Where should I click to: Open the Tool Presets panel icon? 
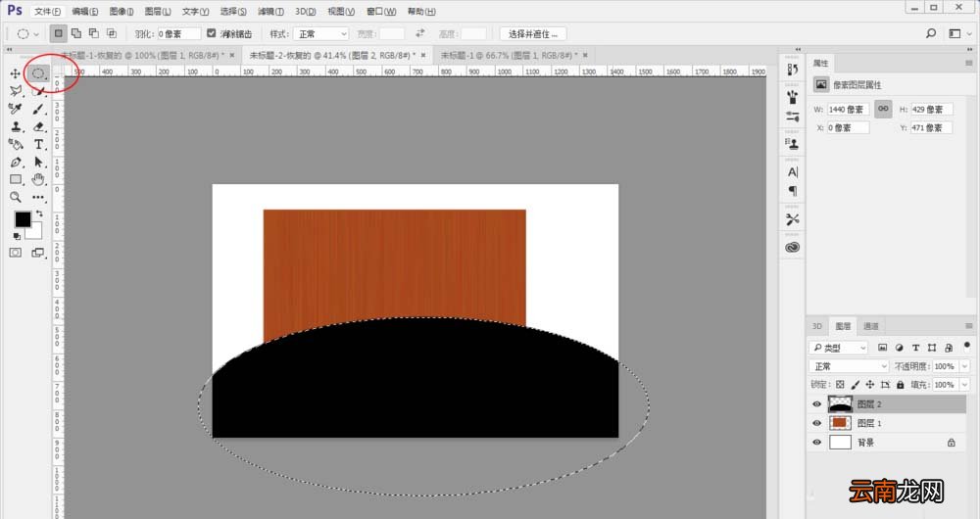coord(793,219)
